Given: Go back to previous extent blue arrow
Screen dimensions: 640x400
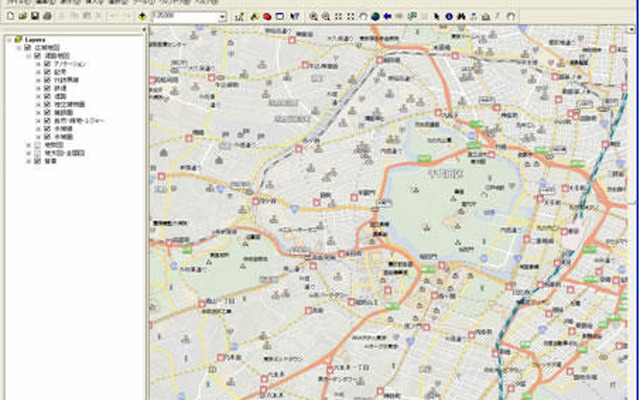Looking at the screenshot, I should (388, 17).
